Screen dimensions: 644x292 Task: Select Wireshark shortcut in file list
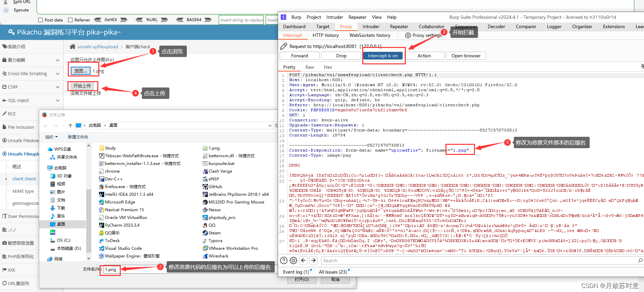[x=216, y=256]
